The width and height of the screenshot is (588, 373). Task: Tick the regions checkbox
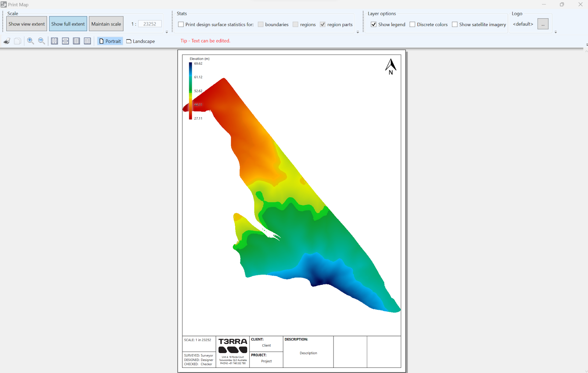click(295, 25)
